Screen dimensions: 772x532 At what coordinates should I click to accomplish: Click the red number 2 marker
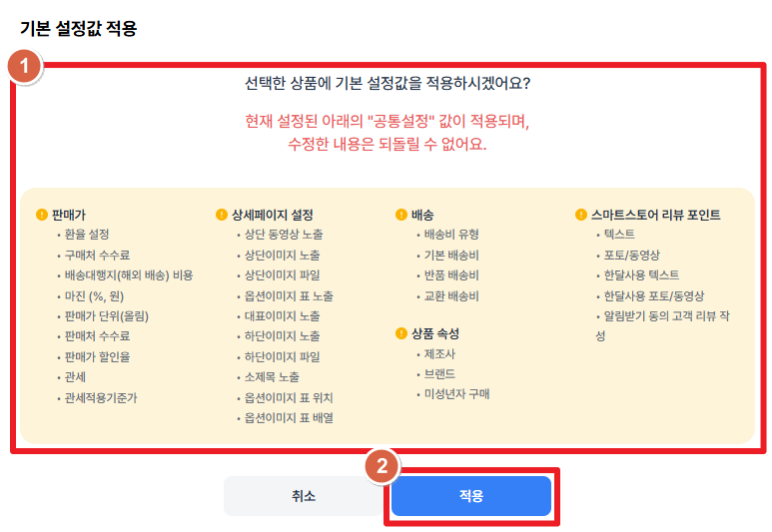(x=383, y=466)
